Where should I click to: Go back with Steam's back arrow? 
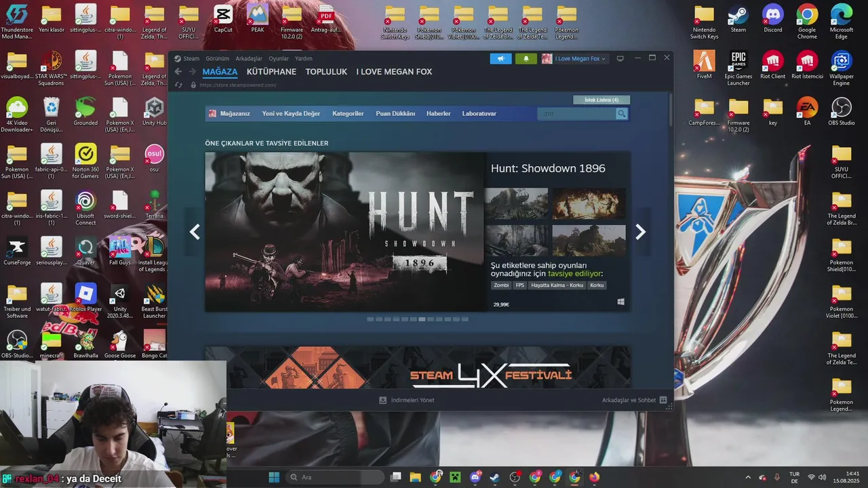click(178, 72)
